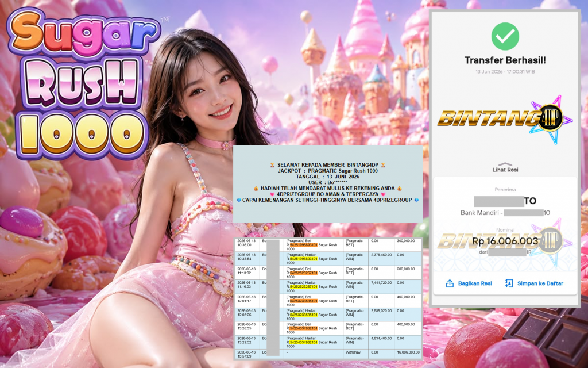Click the Bank Mandiri account line

click(505, 213)
